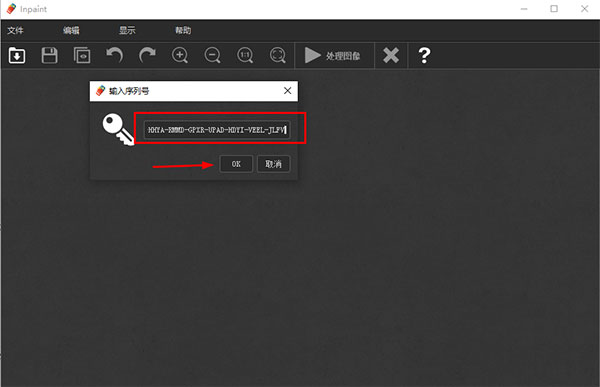The image size is (600, 387).
Task: Confirm the serial number with OK
Action: tap(236, 164)
